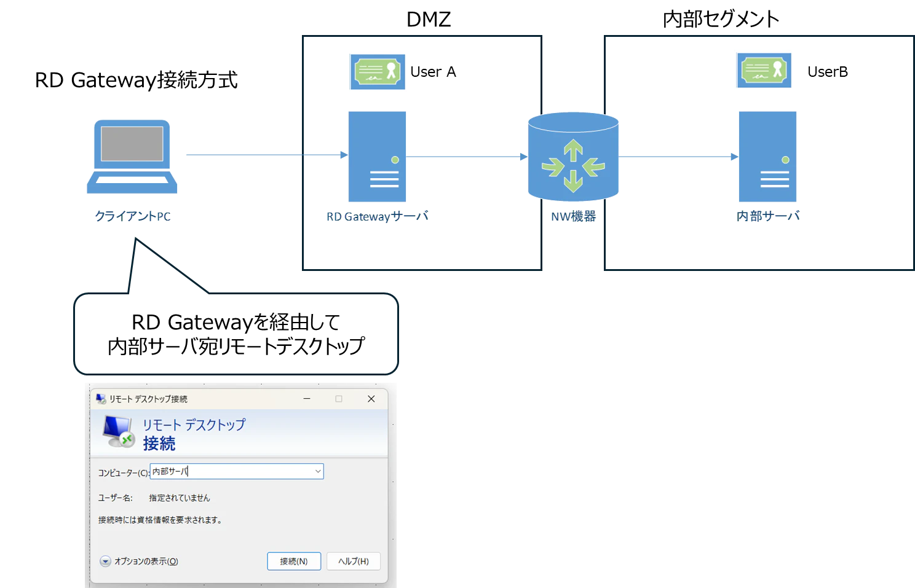
Task: Click the 'RD Gatewayを経由して' callout text
Action: (236, 322)
